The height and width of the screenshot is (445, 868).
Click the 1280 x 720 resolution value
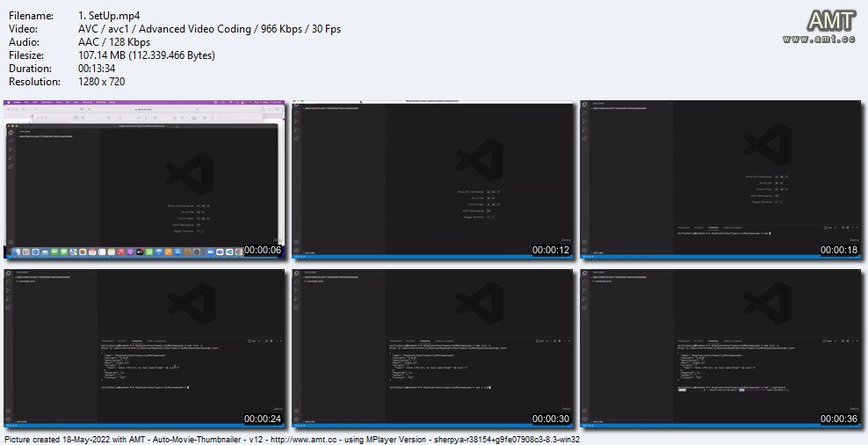[102, 82]
